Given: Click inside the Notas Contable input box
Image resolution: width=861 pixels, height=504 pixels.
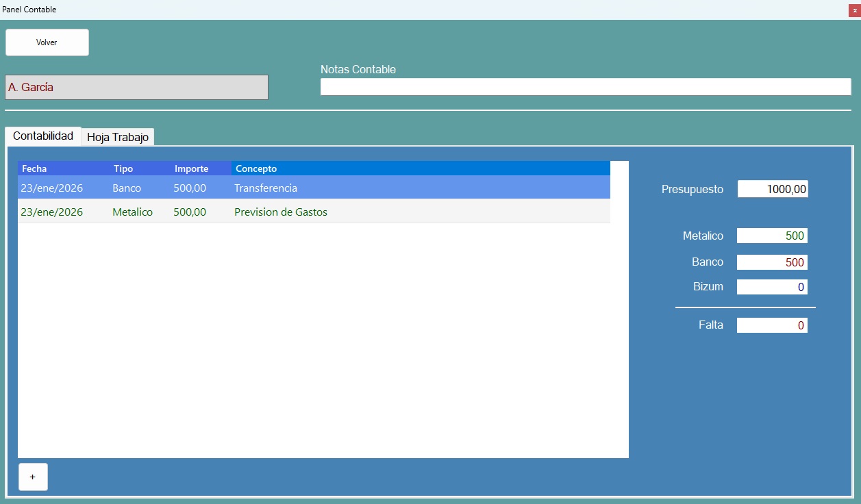Looking at the screenshot, I should [586, 86].
